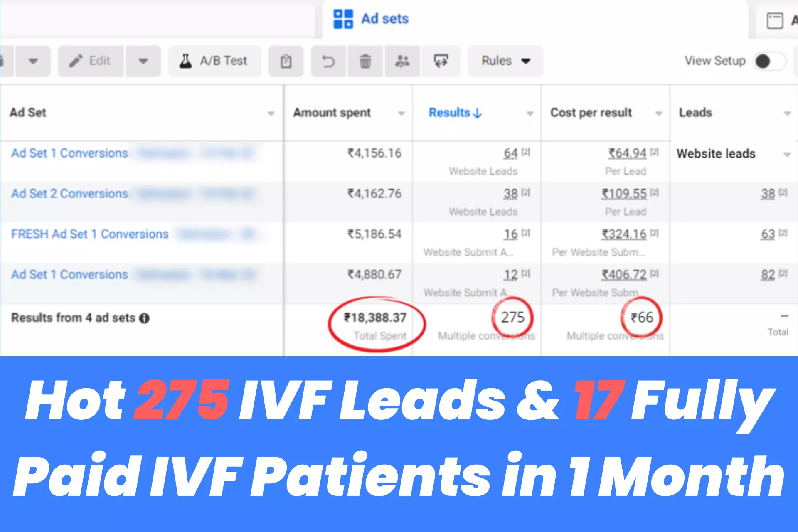Click the Ad sets grid icon

[343, 19]
